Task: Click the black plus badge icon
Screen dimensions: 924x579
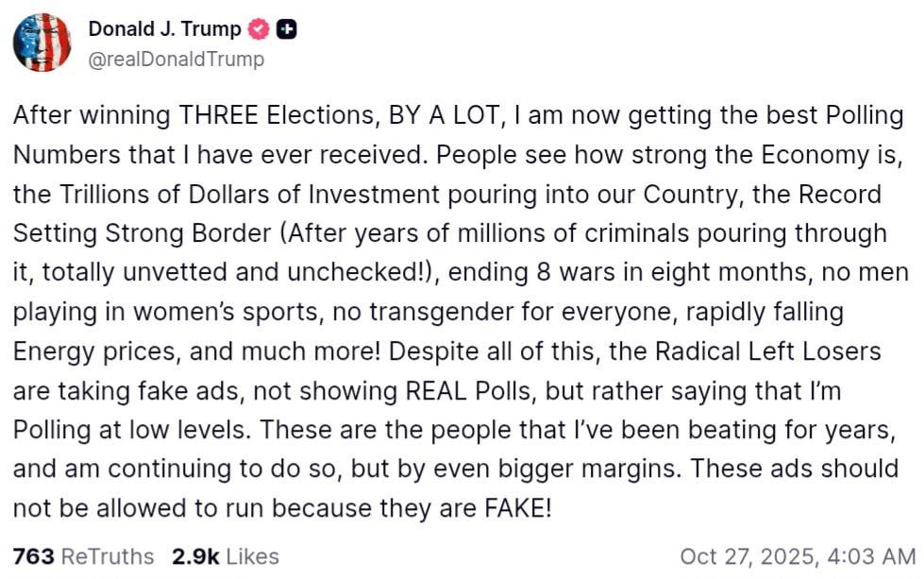Action: tap(286, 29)
